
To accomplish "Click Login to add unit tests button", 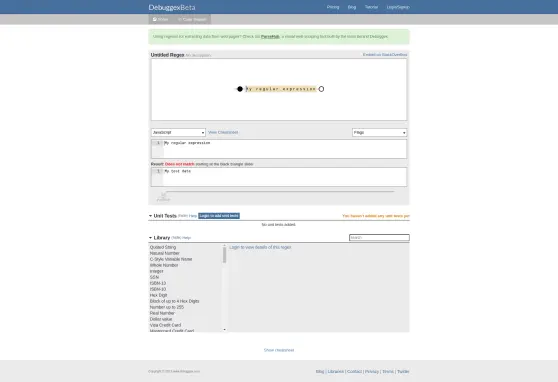I will [219, 216].
